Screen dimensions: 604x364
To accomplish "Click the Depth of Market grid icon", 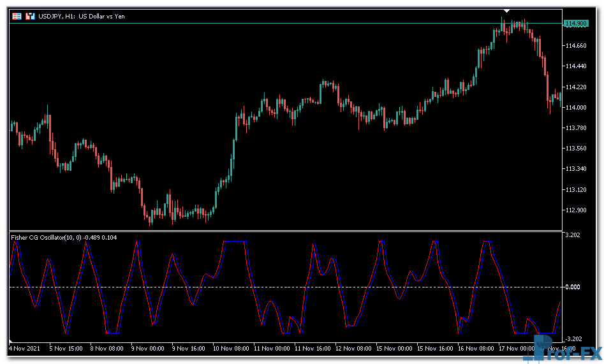I will click(x=17, y=16).
